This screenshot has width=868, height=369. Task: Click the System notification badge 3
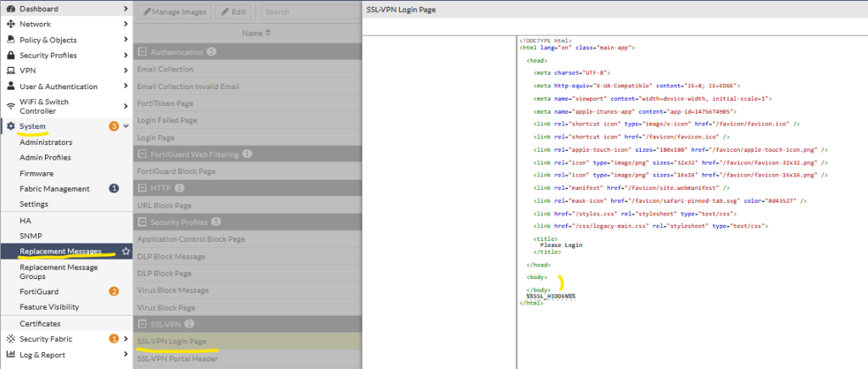[114, 126]
